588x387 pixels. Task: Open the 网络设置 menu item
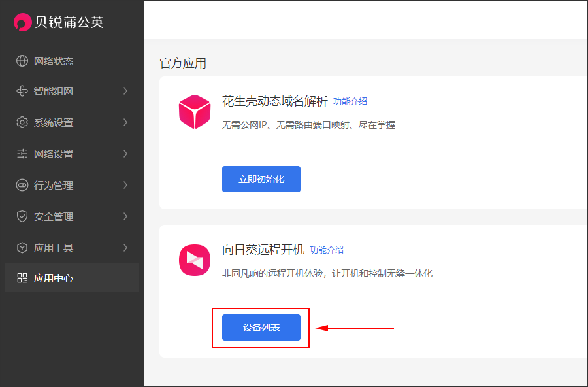pyautogui.click(x=72, y=154)
